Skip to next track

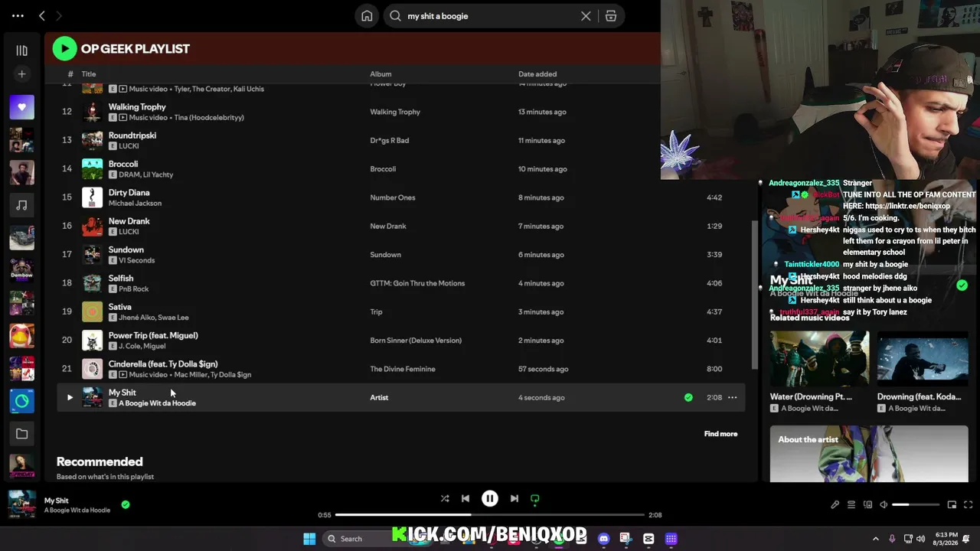[514, 499]
